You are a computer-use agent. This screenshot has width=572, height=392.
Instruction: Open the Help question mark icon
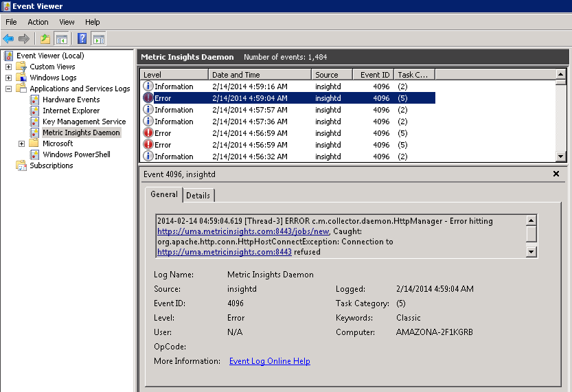coord(82,38)
